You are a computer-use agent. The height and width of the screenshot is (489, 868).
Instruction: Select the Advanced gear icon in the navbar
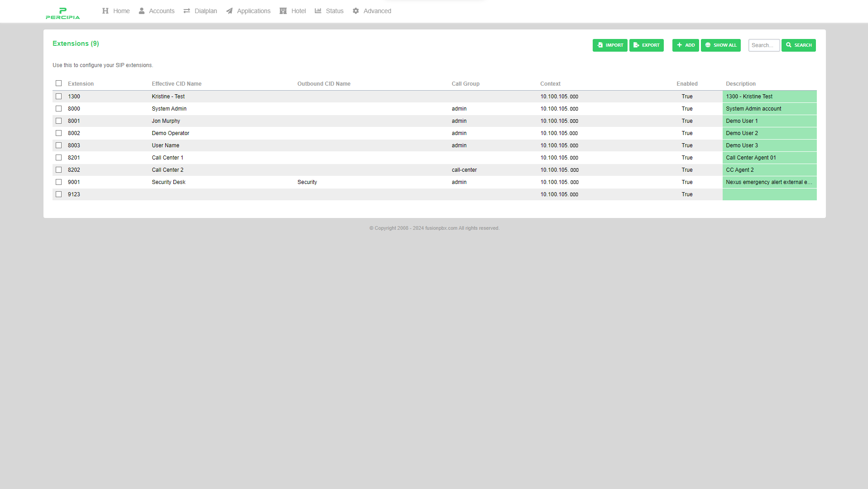coord(355,10)
